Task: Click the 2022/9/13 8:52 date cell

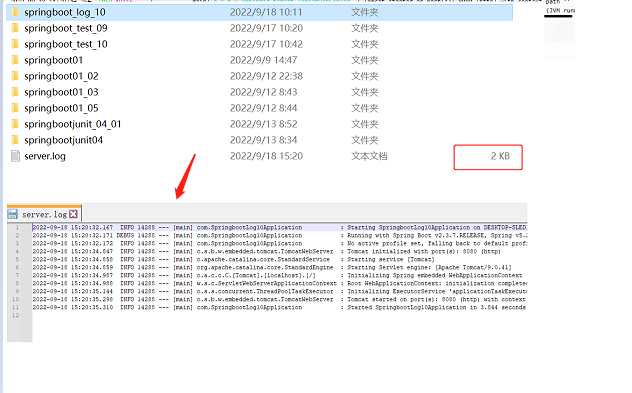Action: (x=264, y=124)
